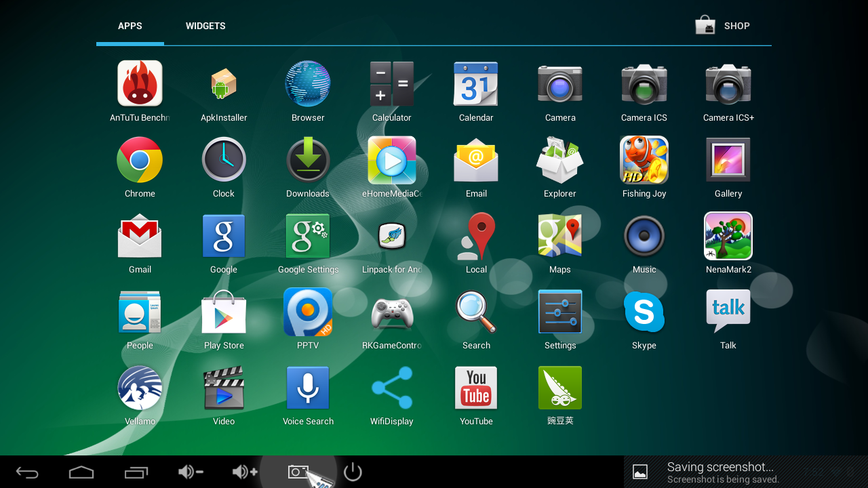Image resolution: width=868 pixels, height=488 pixels.
Task: Open the Search app
Action: click(476, 312)
